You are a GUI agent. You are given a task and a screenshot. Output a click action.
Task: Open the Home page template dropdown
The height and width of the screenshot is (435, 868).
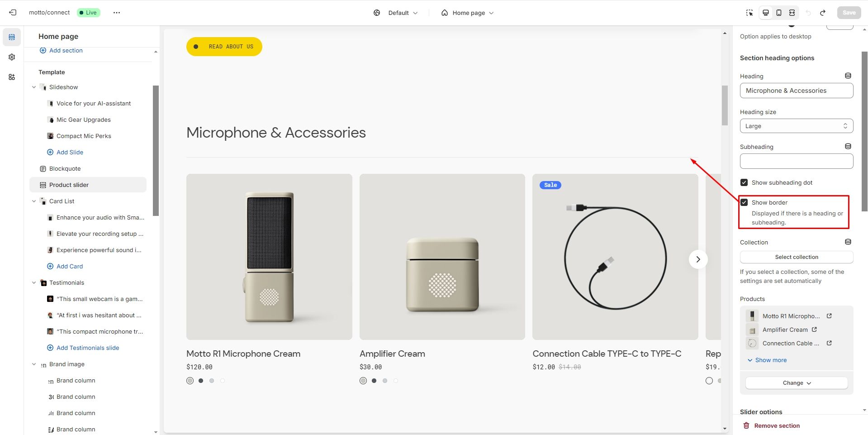tap(468, 13)
